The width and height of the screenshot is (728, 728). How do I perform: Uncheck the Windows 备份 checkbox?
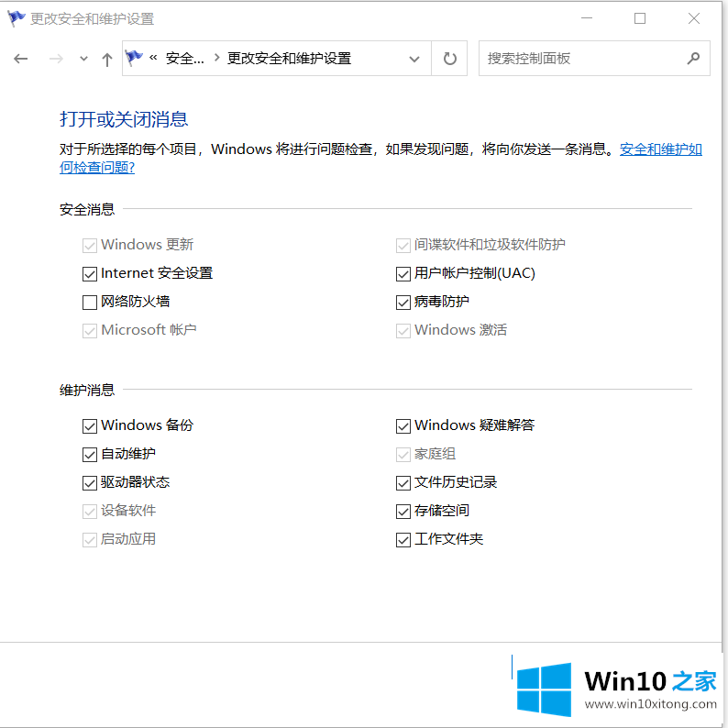(90, 425)
